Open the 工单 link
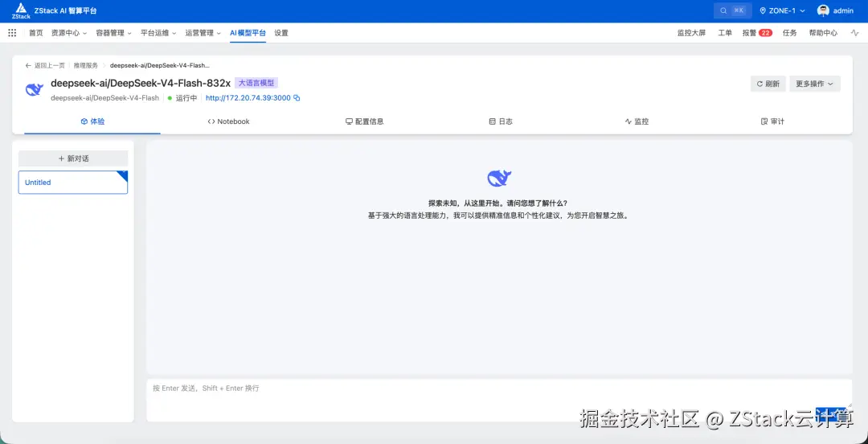This screenshot has width=868, height=444. pyautogui.click(x=725, y=33)
